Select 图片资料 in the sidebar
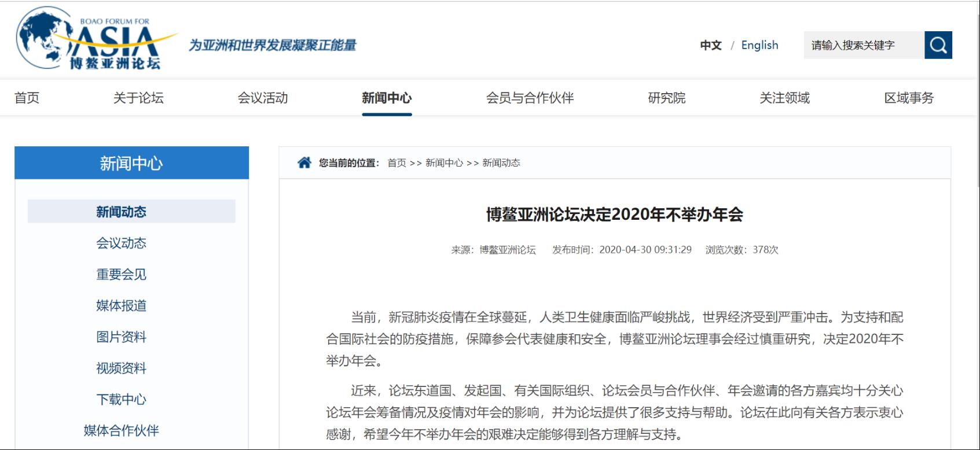 (121, 337)
